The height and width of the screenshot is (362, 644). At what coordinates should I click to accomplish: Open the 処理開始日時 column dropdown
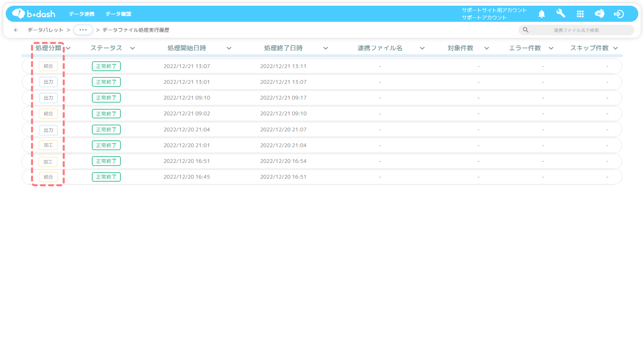[229, 48]
